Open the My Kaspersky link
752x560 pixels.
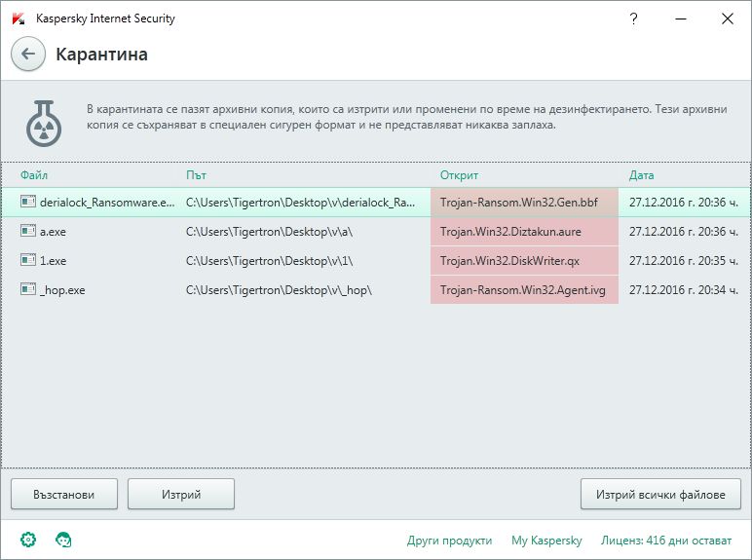(x=546, y=541)
